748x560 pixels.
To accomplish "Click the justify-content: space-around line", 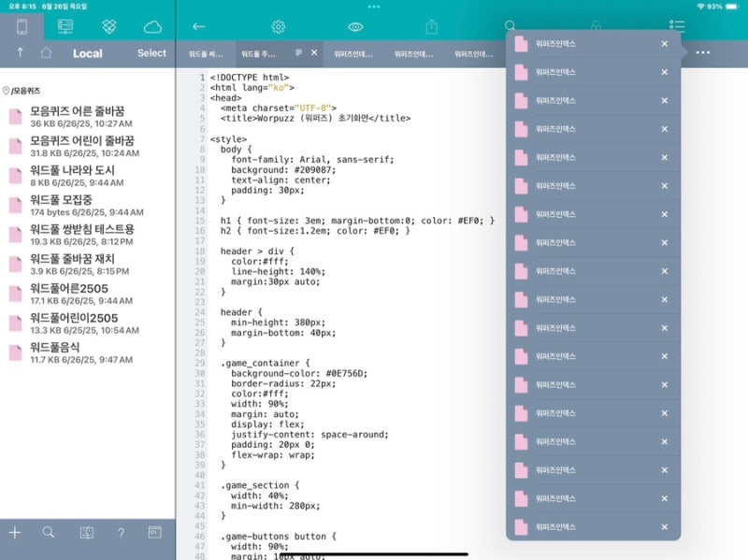I will pos(310,435).
